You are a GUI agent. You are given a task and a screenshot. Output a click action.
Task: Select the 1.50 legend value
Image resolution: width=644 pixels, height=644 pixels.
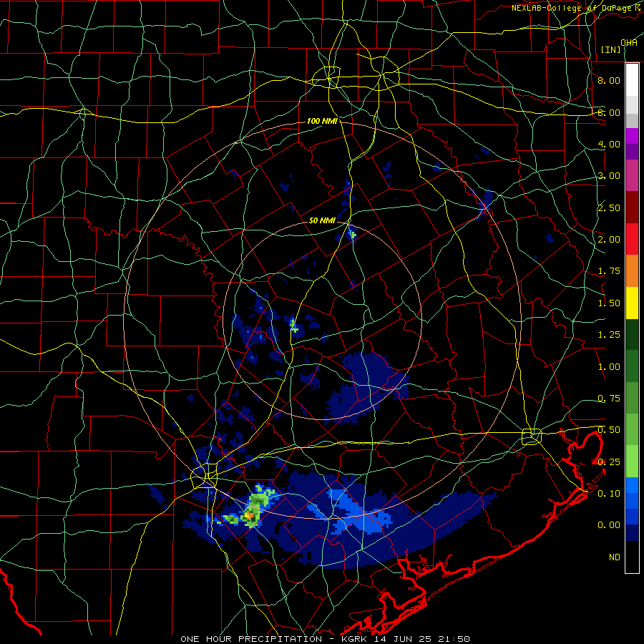point(609,303)
